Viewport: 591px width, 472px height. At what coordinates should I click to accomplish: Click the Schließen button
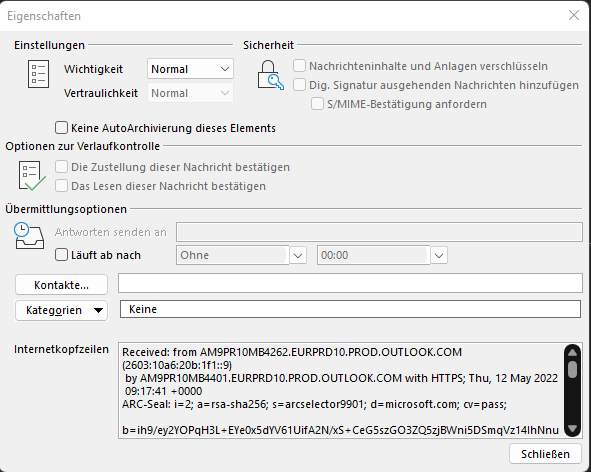[x=545, y=454]
